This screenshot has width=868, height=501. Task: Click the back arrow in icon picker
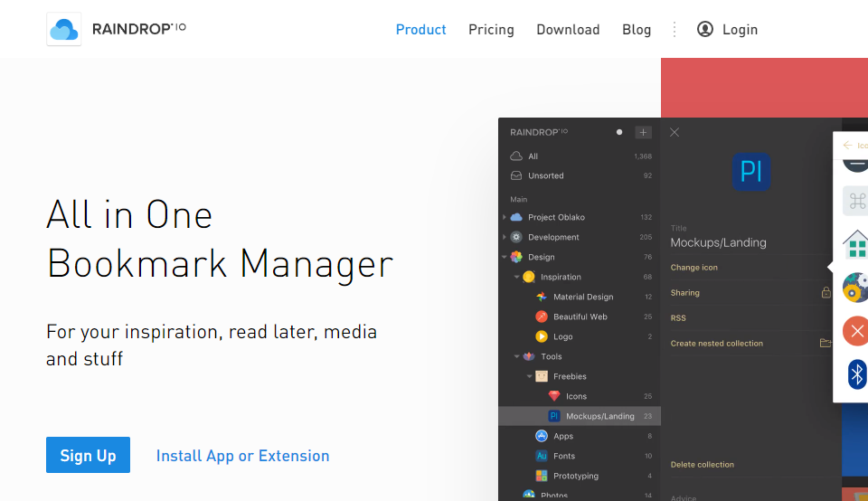pyautogui.click(x=847, y=145)
